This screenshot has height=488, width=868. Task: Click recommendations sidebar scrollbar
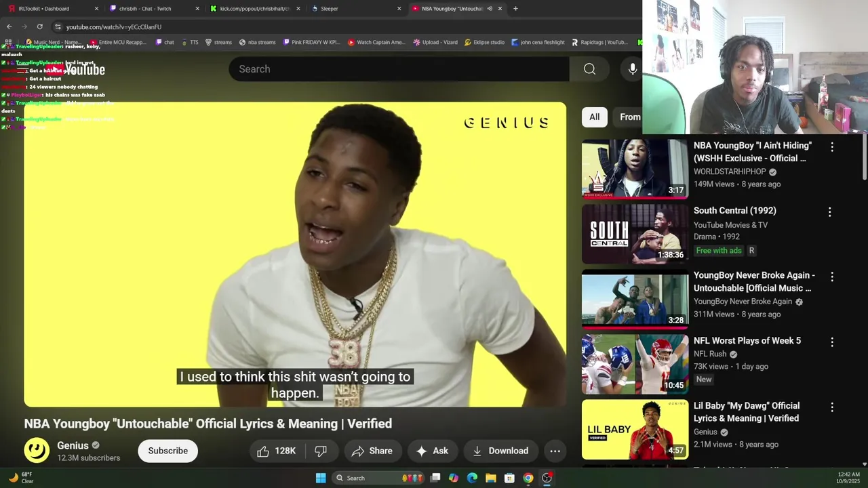click(864, 157)
